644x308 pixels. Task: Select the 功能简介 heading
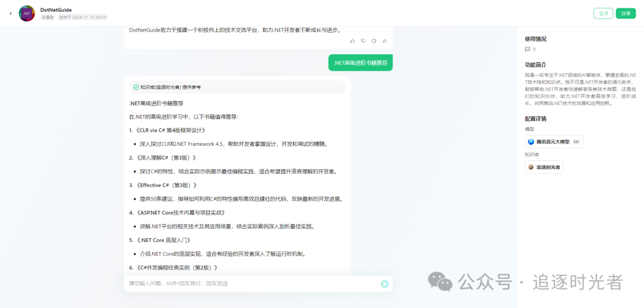(535, 65)
